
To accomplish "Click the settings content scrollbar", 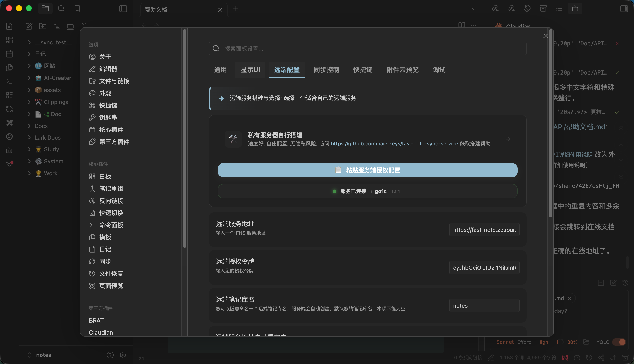I will tap(550, 123).
